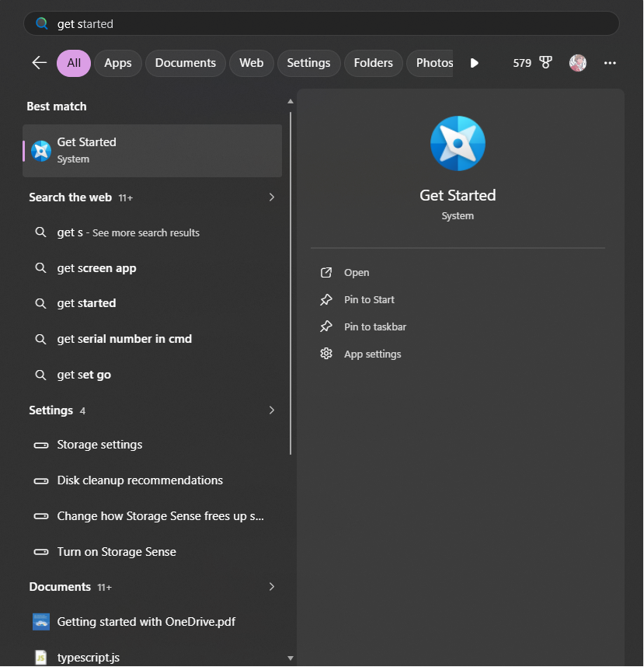Click the icon beside Disk cleanup recommendations
644x667 pixels.
pos(41,481)
